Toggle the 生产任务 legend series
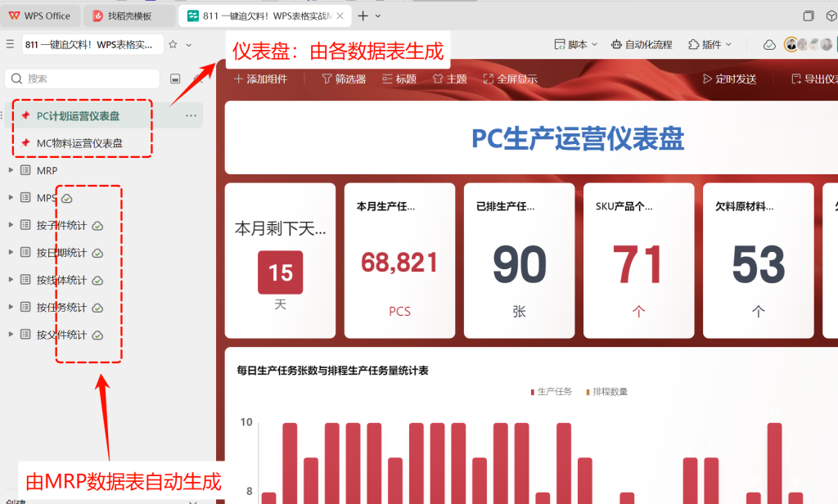838x504 pixels. pos(551,392)
